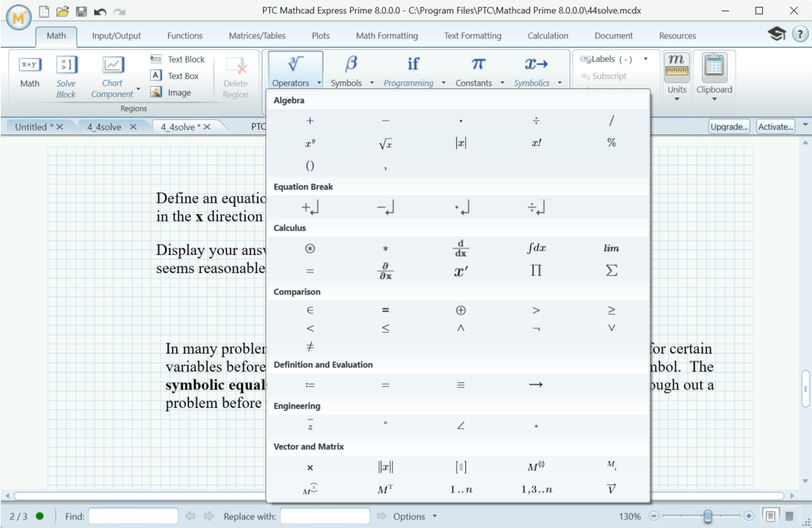
Task: Insert the range 1..n operator
Action: point(461,489)
